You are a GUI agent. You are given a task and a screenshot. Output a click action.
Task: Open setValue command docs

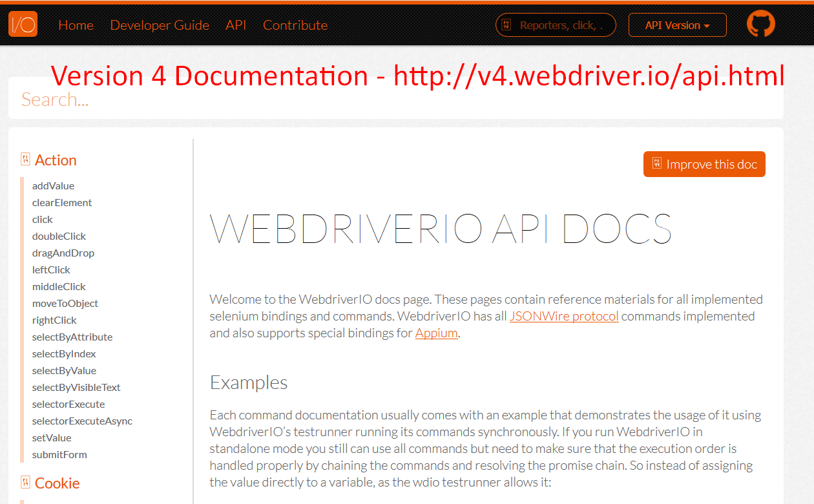pos(52,438)
